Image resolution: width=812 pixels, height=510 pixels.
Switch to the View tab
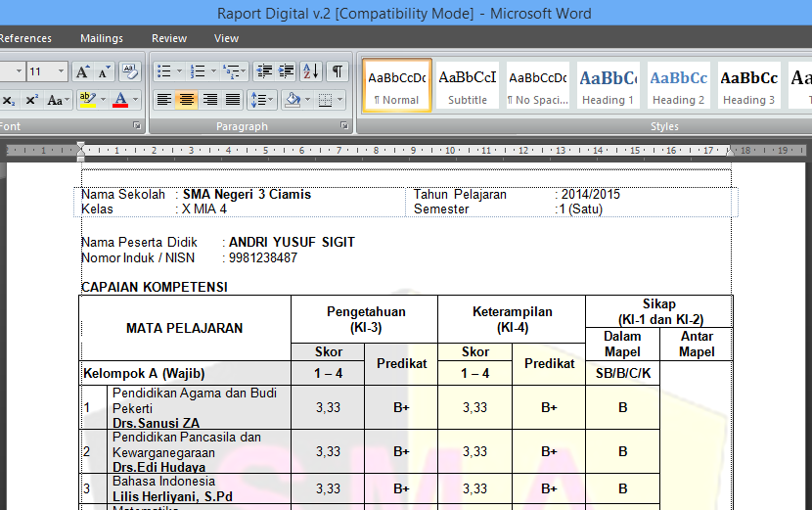coord(226,38)
